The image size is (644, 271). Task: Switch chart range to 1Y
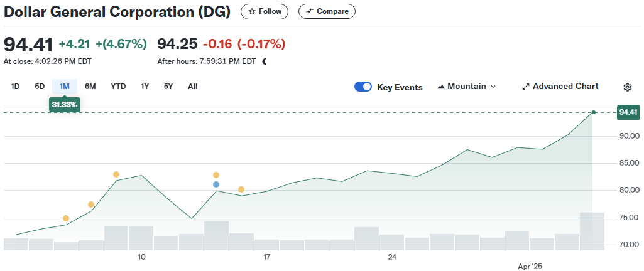pyautogui.click(x=145, y=87)
